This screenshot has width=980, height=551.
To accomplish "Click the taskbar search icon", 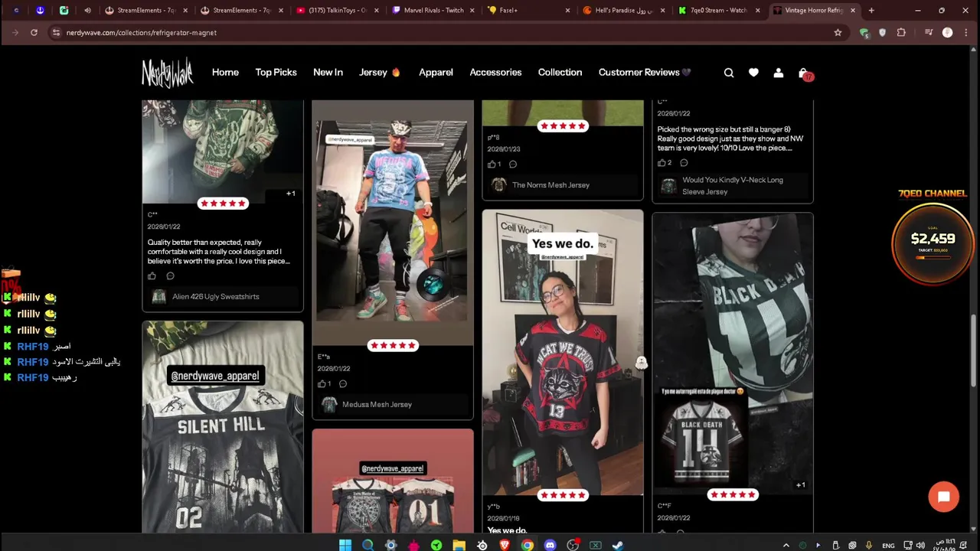I will (x=367, y=545).
